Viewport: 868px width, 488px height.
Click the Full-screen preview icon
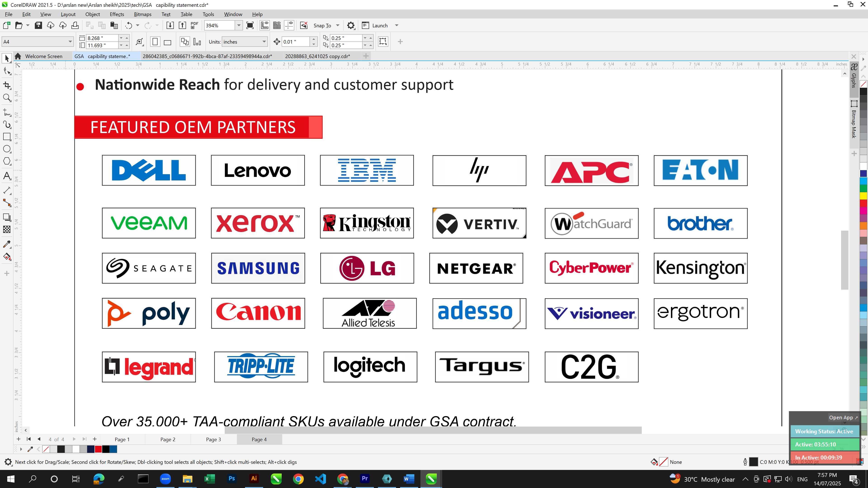point(250,25)
